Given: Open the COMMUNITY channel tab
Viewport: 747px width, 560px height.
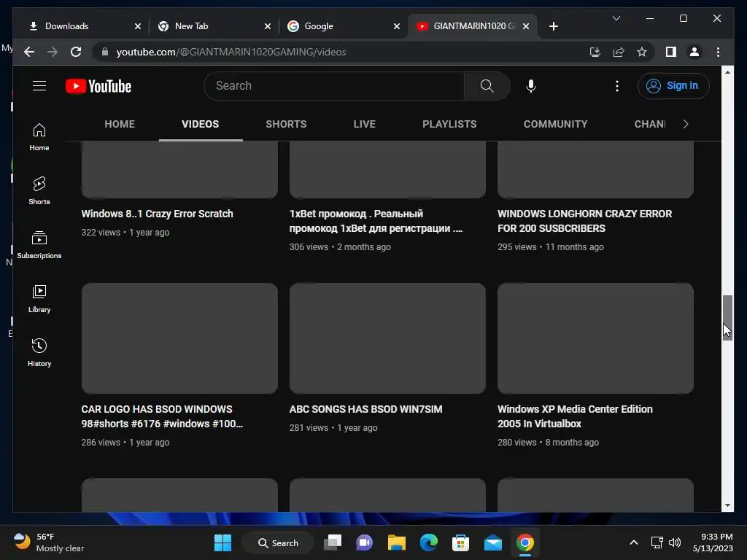Looking at the screenshot, I should [x=555, y=124].
